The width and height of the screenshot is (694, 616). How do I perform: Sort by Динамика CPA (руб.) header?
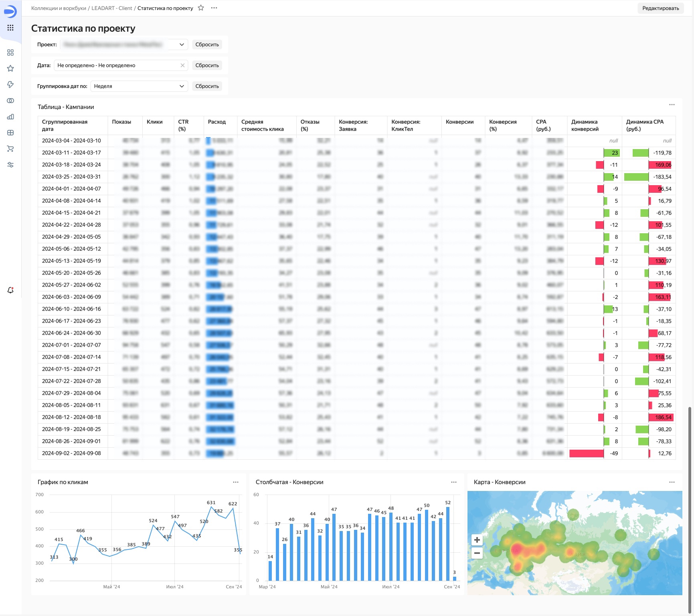point(649,125)
